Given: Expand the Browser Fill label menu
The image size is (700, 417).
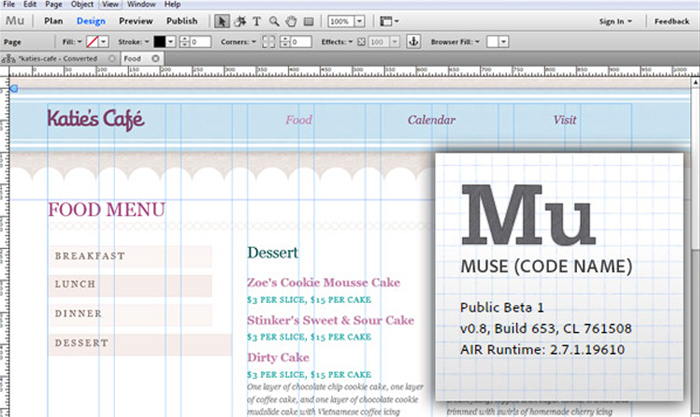Looking at the screenshot, I should [455, 42].
